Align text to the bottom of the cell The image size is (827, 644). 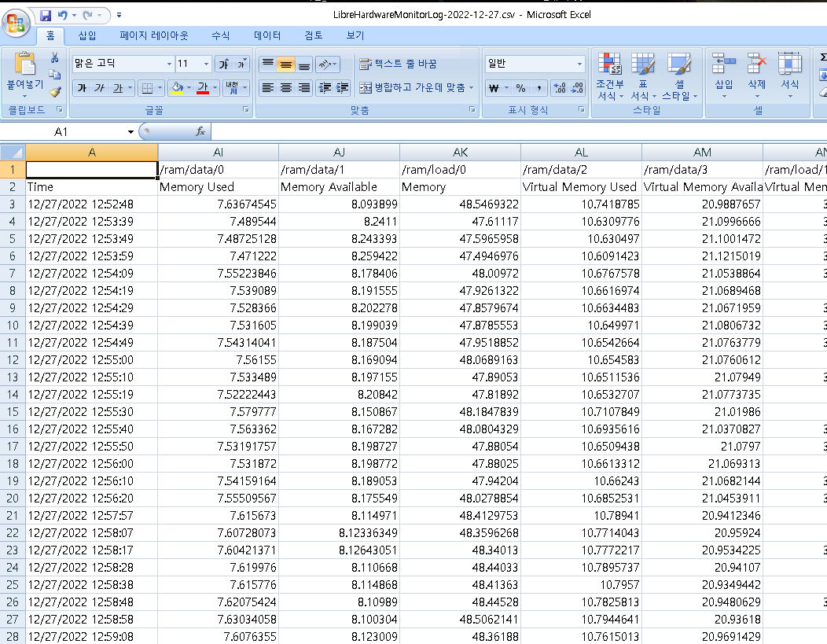[x=303, y=64]
